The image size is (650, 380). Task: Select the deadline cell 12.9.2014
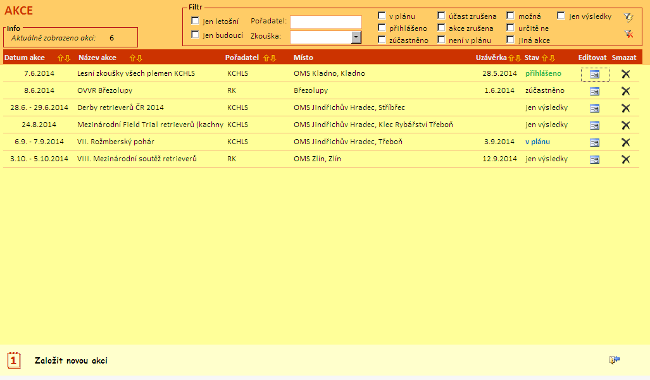click(500, 159)
